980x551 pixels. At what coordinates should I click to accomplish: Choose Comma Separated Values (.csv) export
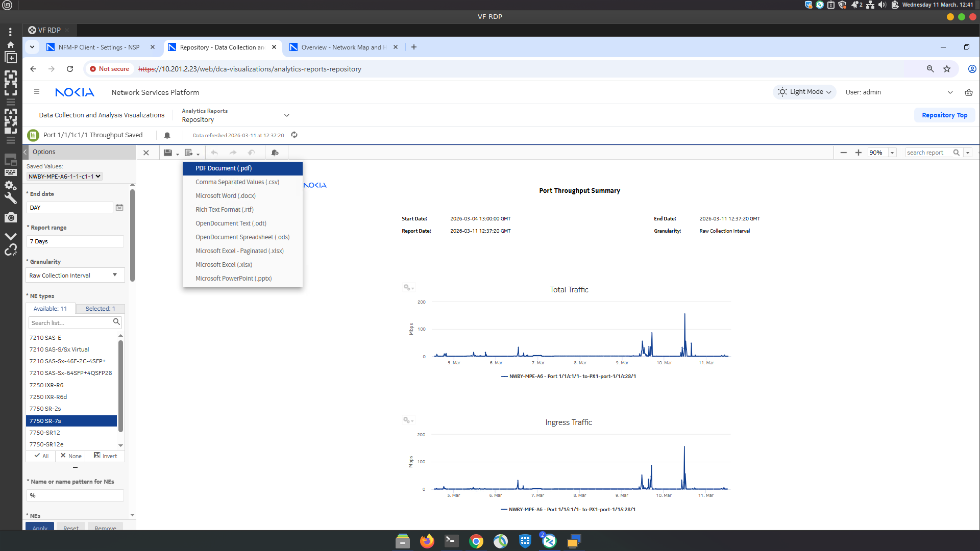[x=237, y=182]
